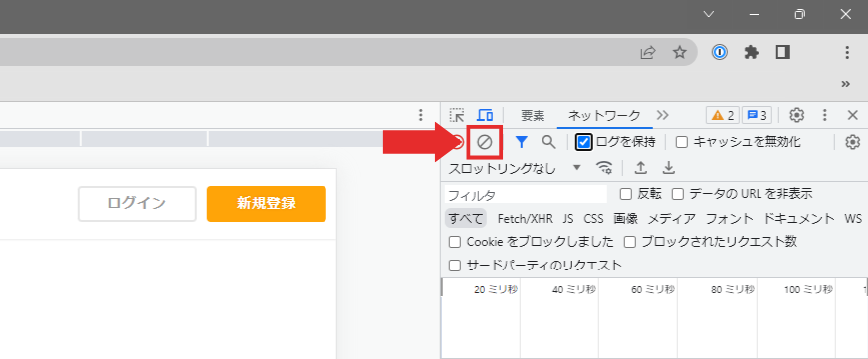Toggle device toolbar emulation
868x359 pixels.
click(x=485, y=115)
